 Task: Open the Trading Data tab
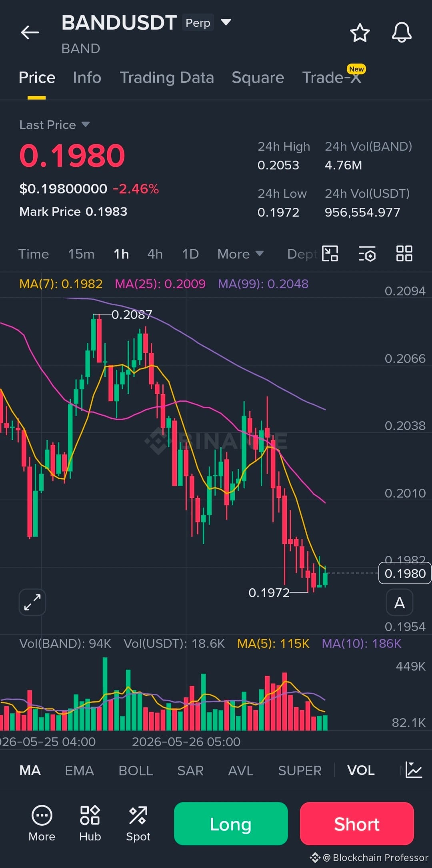[167, 78]
